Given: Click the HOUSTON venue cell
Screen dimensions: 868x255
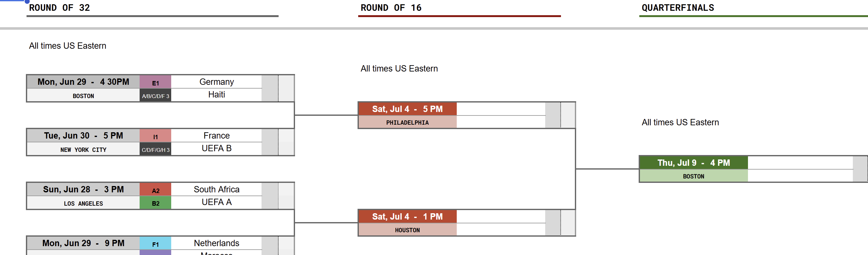Looking at the screenshot, I should point(407,230).
